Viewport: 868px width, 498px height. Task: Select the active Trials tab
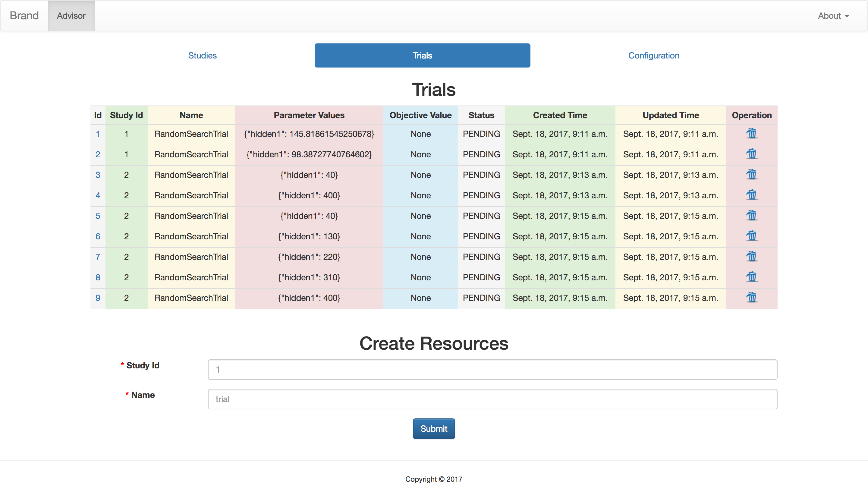click(x=422, y=55)
